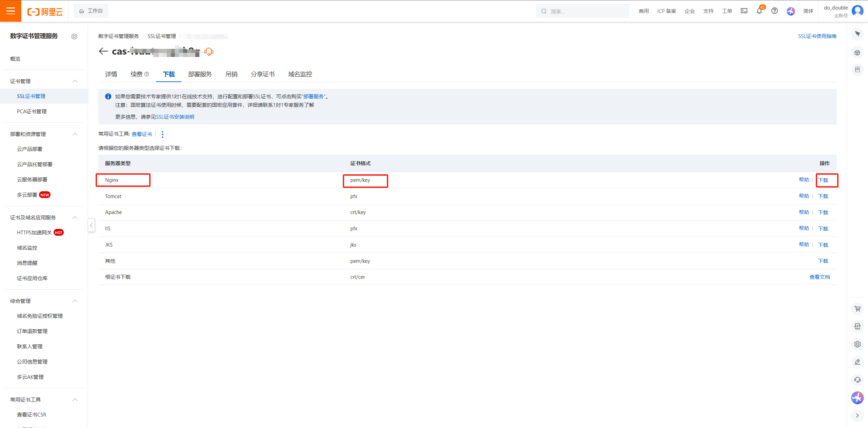868x428 pixels.
Task: Open the three-dot more tools menu
Action: click(x=163, y=134)
